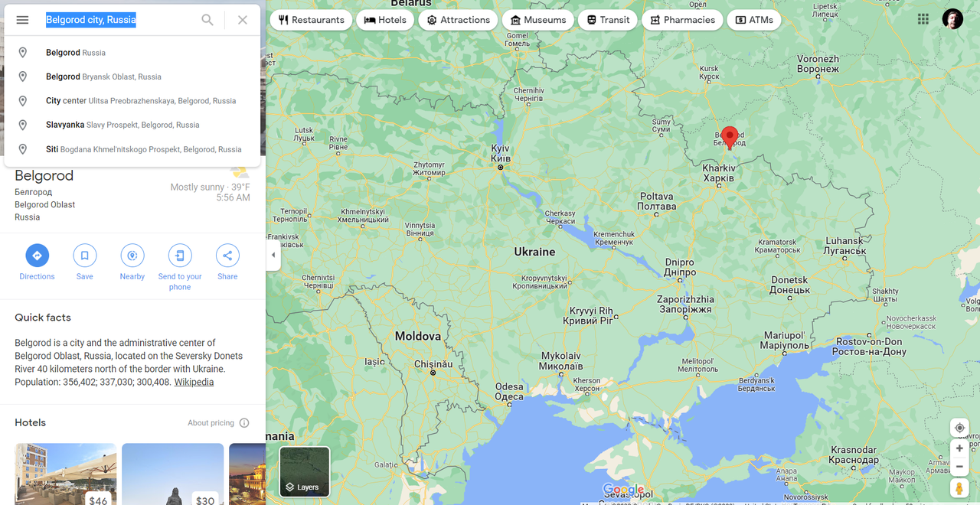Open the hotel thumbnail priced $30

[x=173, y=474]
